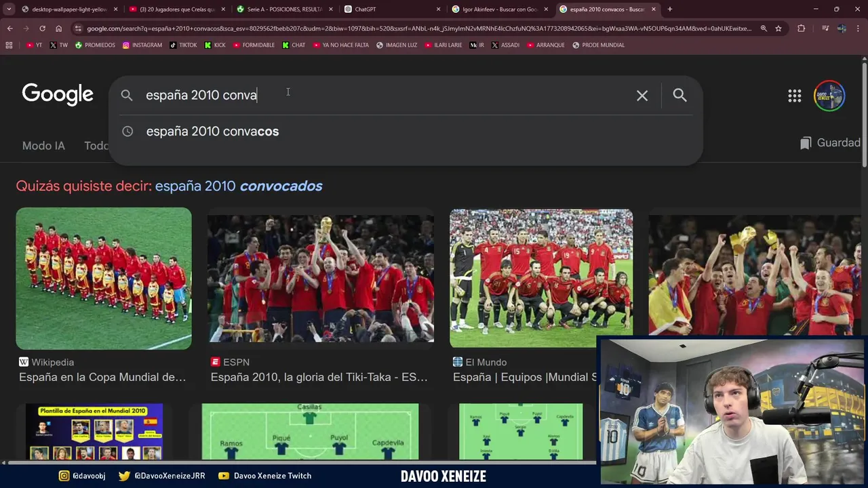Clear the search box with the X icon
The image size is (868, 488).
[642, 96]
